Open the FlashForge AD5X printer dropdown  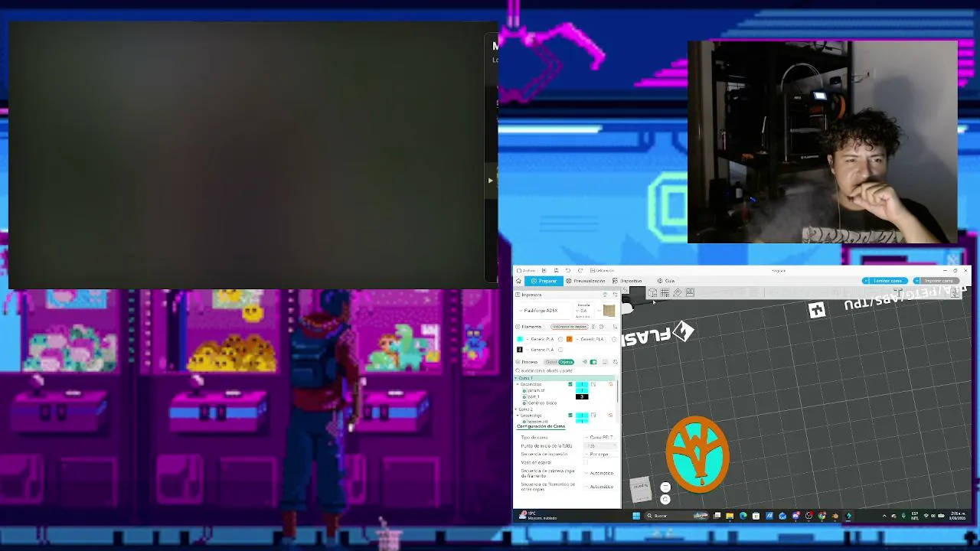tap(546, 311)
